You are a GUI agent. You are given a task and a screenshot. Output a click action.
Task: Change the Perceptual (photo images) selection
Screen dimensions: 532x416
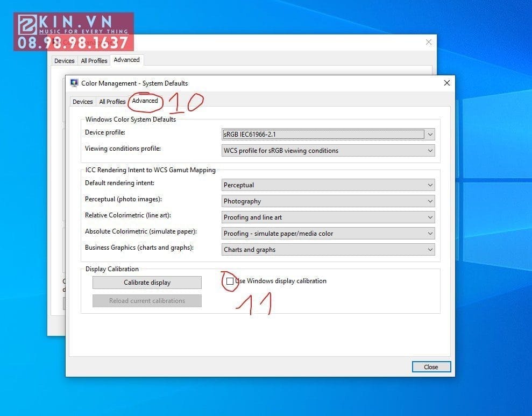point(429,201)
